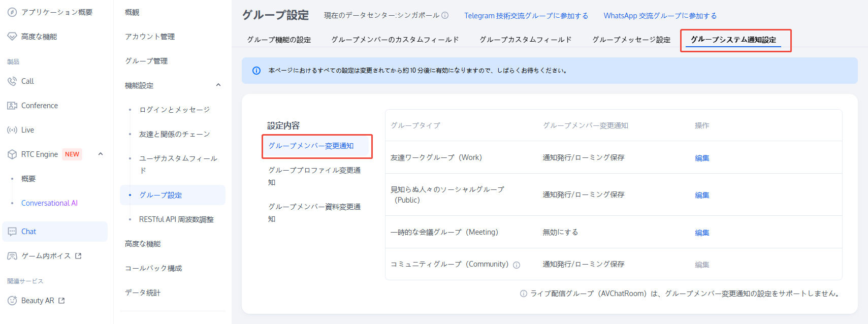Select the グループメッセージ設定 tab
The width and height of the screenshot is (868, 324).
click(631, 40)
